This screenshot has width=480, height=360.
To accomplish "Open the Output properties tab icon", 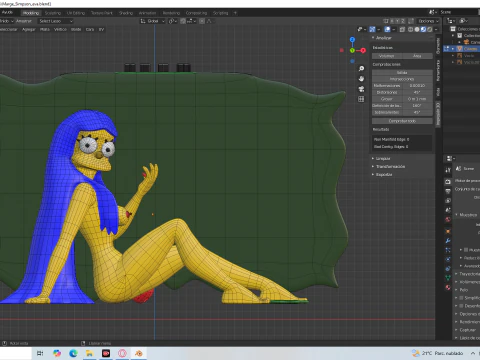I will pyautogui.click(x=448, y=191).
